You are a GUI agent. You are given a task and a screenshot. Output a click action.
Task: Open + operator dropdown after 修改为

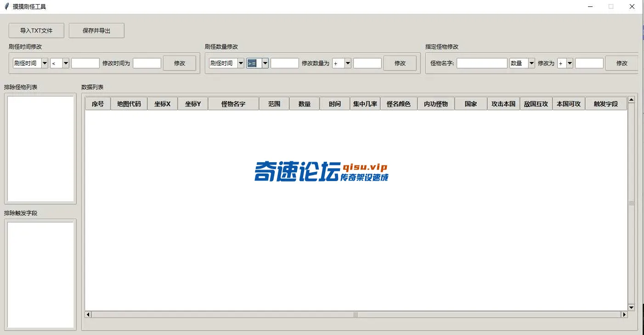(x=570, y=63)
